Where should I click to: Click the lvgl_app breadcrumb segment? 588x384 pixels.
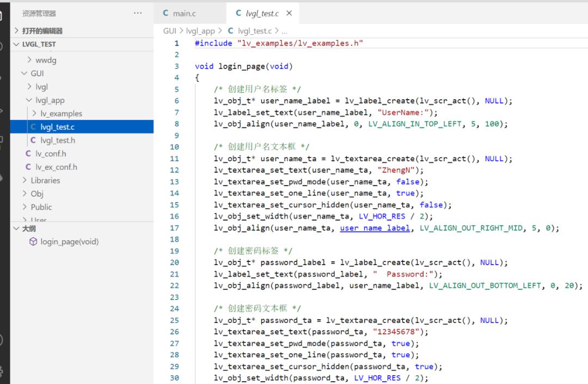coord(200,31)
